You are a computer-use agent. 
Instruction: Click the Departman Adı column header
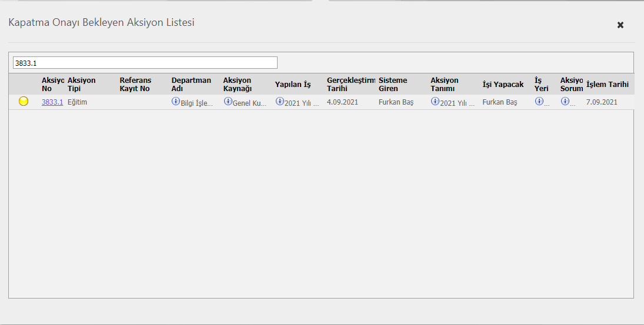[x=191, y=84]
